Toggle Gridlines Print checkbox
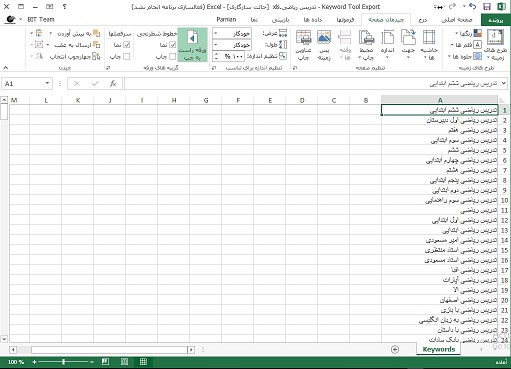511x369 pixels. pos(172,56)
